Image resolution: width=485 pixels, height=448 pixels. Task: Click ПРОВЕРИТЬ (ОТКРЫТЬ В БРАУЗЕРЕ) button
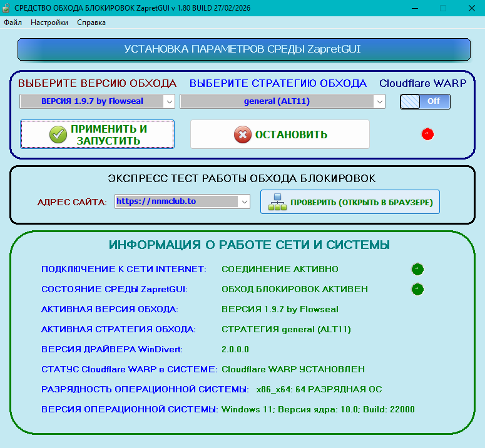click(x=350, y=202)
